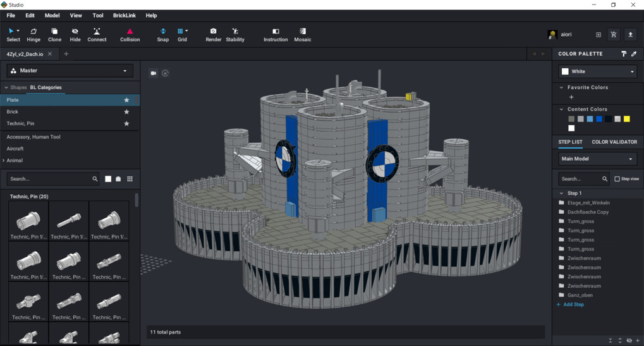The image size is (644, 346).
Task: Click the Clone tool icon
Action: (x=54, y=34)
